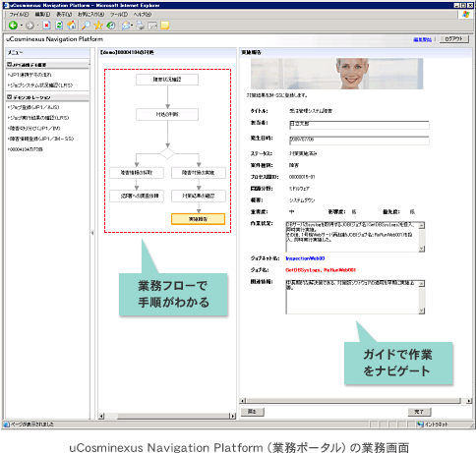Click flow panel horizontal scrollbar right arrow
The image size is (476, 453).
tap(233, 416)
